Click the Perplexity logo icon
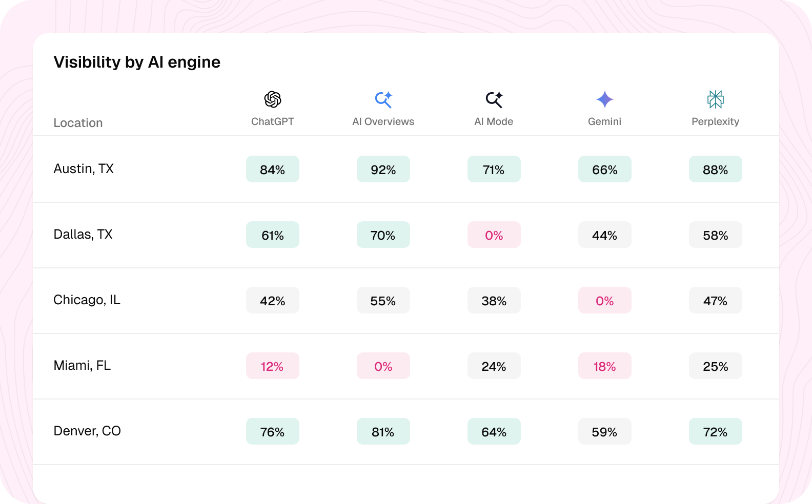The image size is (812, 504). (x=716, y=99)
